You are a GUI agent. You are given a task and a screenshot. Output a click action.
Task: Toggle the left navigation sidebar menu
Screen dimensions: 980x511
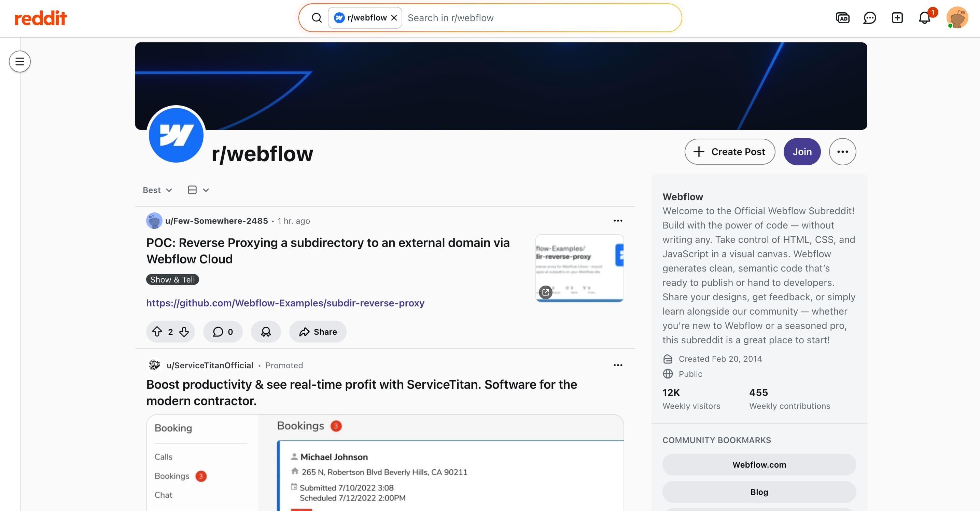(x=19, y=61)
